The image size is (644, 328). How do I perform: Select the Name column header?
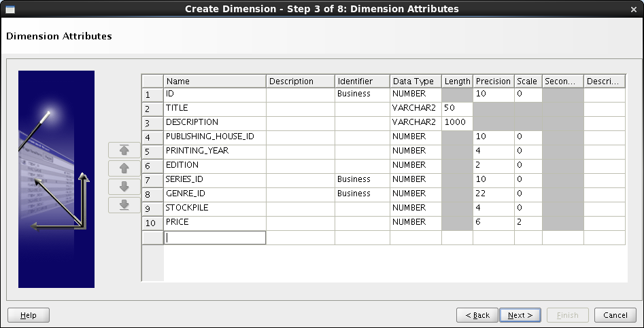pyautogui.click(x=215, y=81)
